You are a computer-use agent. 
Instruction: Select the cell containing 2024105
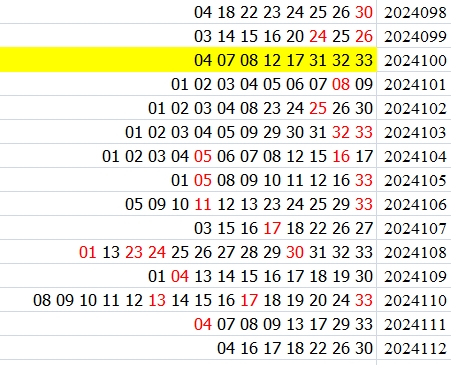414,180
